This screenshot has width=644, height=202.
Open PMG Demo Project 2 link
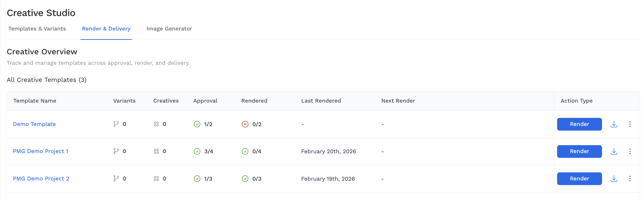pos(41,179)
